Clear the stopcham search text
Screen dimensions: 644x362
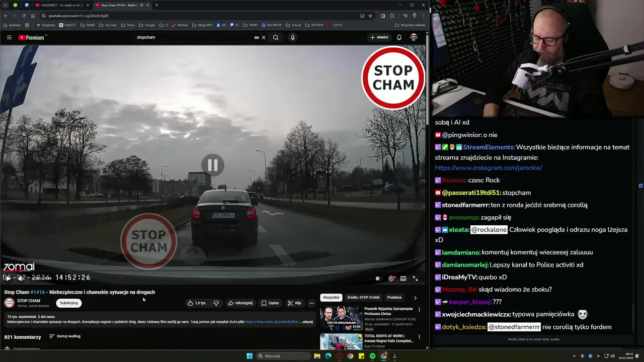(x=263, y=37)
